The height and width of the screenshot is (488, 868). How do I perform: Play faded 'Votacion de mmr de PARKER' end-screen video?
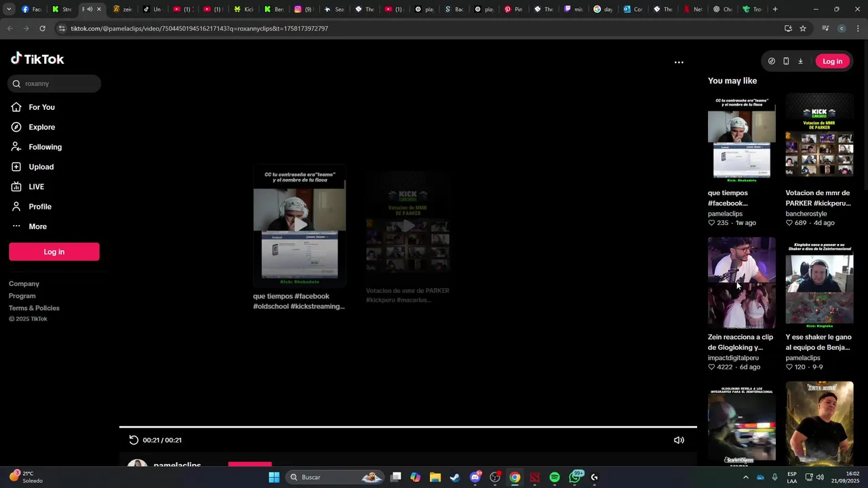click(x=408, y=226)
